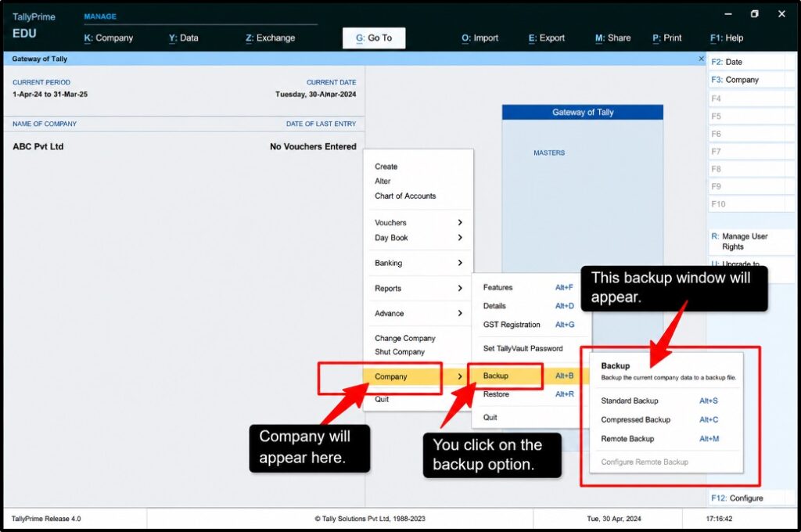Click the Gateway of Tally panel title
Viewport: 801px width, 532px height.
tap(582, 113)
